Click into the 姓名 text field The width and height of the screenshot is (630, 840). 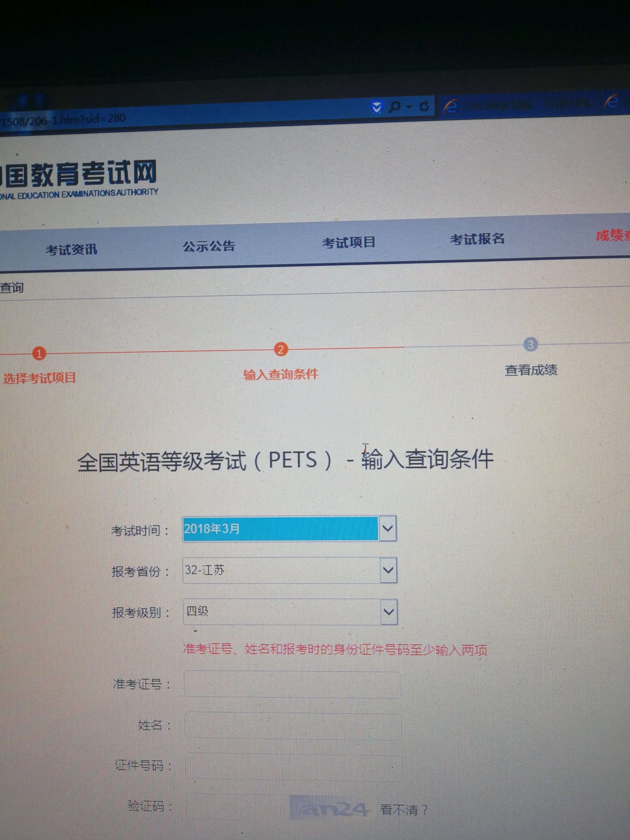(x=292, y=726)
